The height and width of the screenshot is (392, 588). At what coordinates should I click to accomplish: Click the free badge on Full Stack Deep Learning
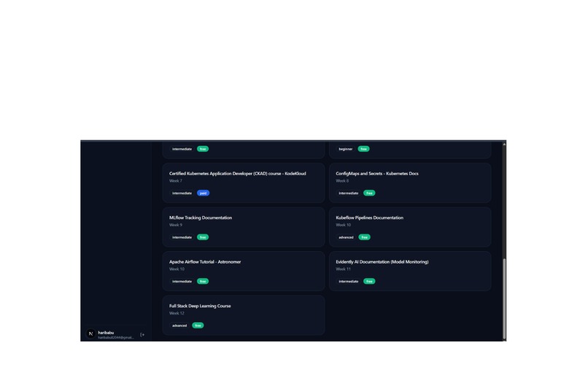pos(198,326)
